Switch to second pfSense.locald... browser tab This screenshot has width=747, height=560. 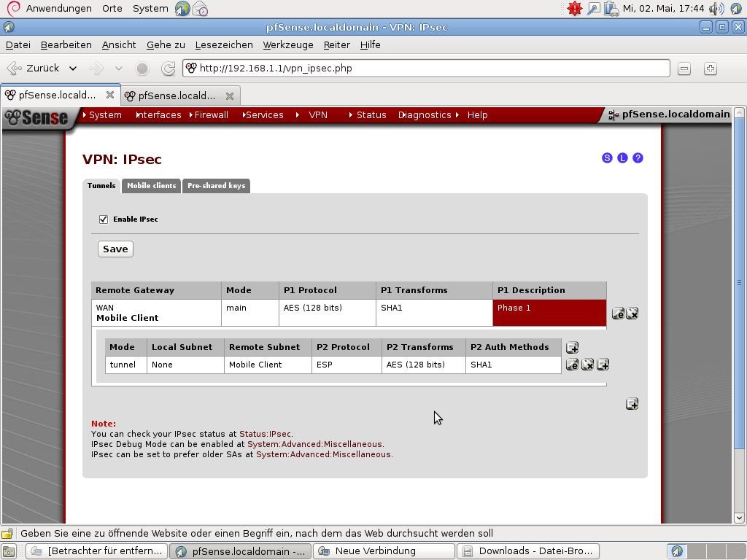pyautogui.click(x=181, y=96)
